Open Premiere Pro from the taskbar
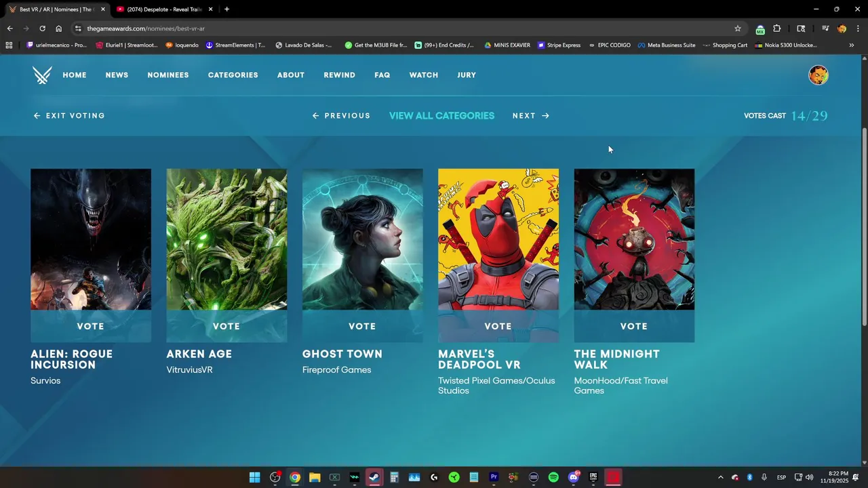This screenshot has height=488, width=868. pos(494,477)
